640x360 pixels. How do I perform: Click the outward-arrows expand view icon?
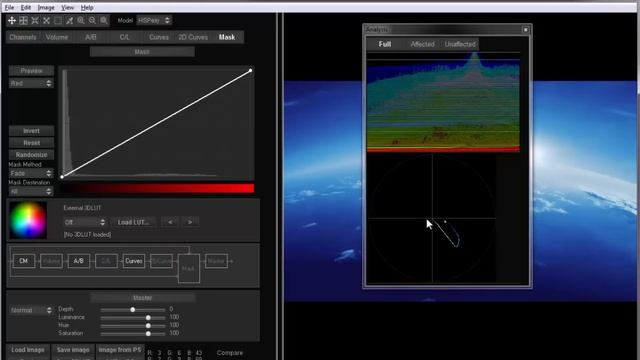pos(47,20)
